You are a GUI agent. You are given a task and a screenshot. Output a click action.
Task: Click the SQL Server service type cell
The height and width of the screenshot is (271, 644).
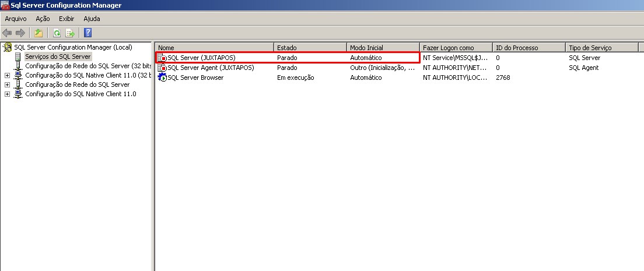[584, 58]
